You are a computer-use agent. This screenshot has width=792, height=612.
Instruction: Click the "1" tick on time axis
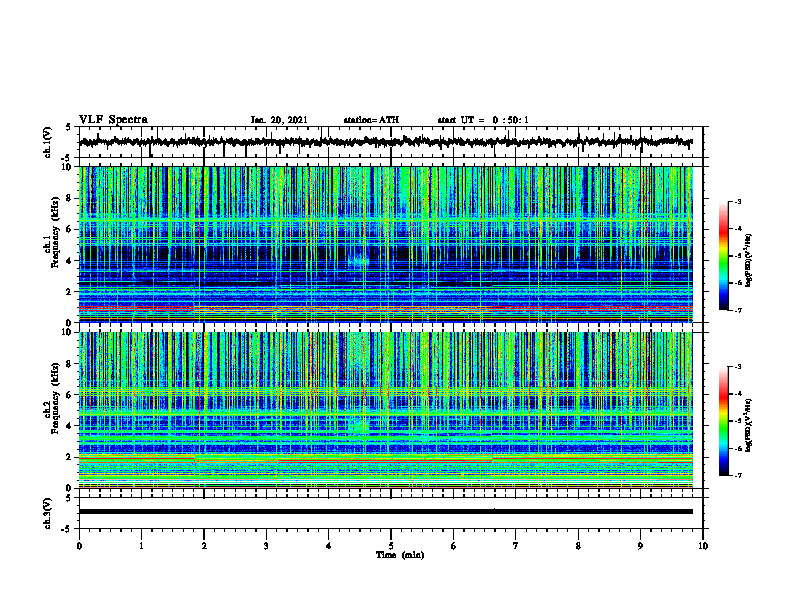pyautogui.click(x=141, y=546)
